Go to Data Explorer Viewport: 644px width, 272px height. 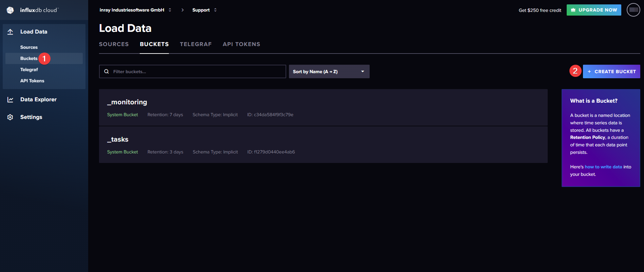(x=38, y=100)
